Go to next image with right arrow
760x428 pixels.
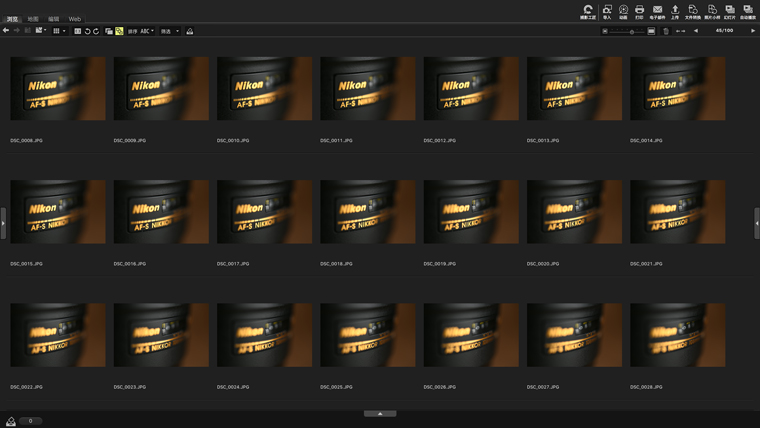tap(753, 31)
